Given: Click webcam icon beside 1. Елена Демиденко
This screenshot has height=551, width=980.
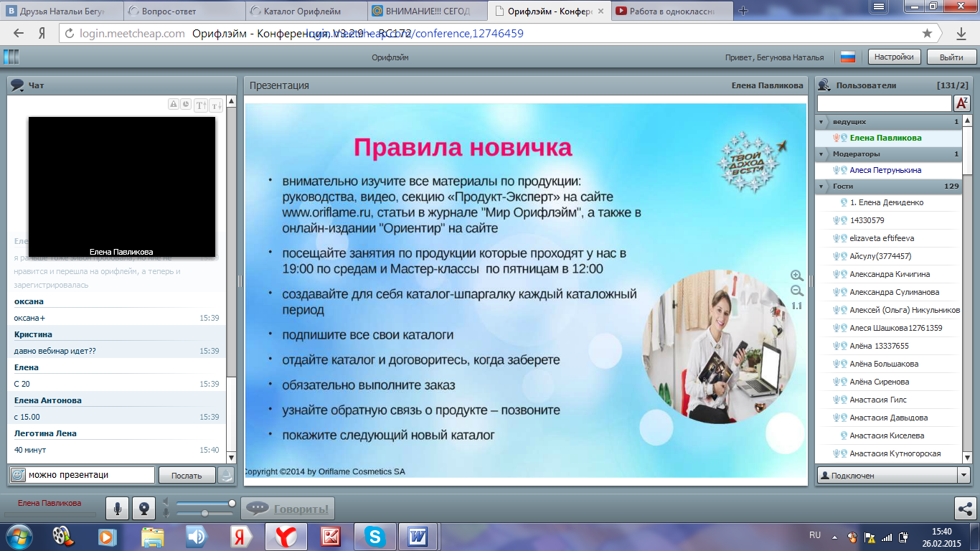Looking at the screenshot, I should tap(844, 202).
